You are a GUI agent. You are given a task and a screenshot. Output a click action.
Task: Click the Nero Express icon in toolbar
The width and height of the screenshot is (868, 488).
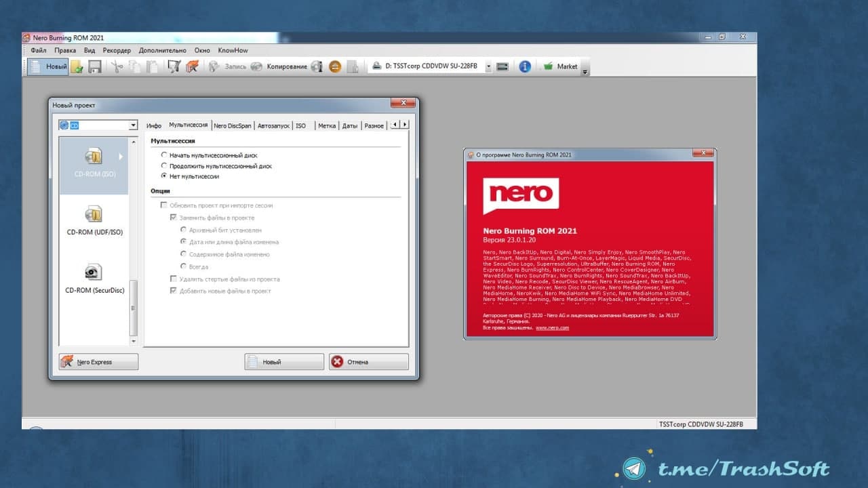[193, 66]
